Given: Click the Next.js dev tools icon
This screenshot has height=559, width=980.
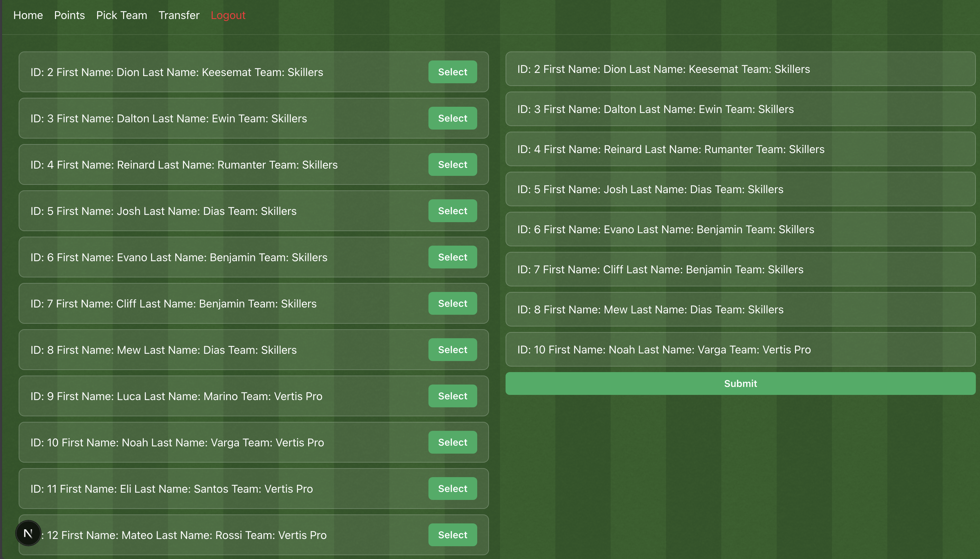Looking at the screenshot, I should (x=28, y=533).
